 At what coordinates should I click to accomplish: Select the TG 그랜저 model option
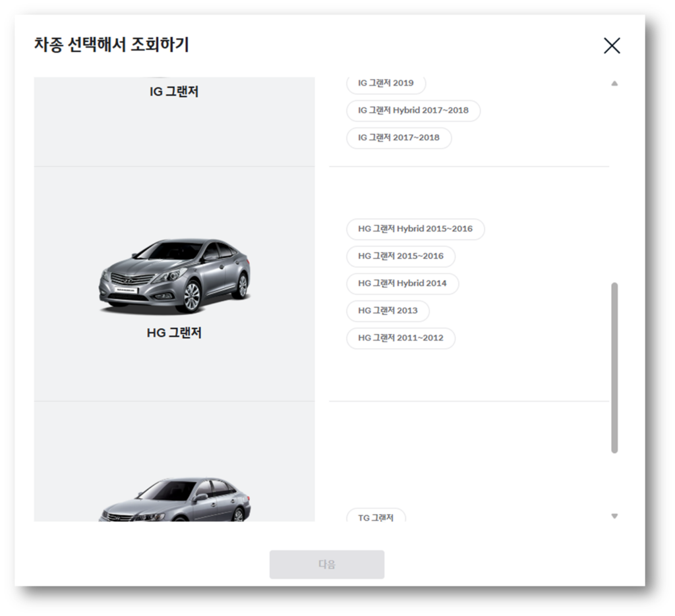pos(376,518)
